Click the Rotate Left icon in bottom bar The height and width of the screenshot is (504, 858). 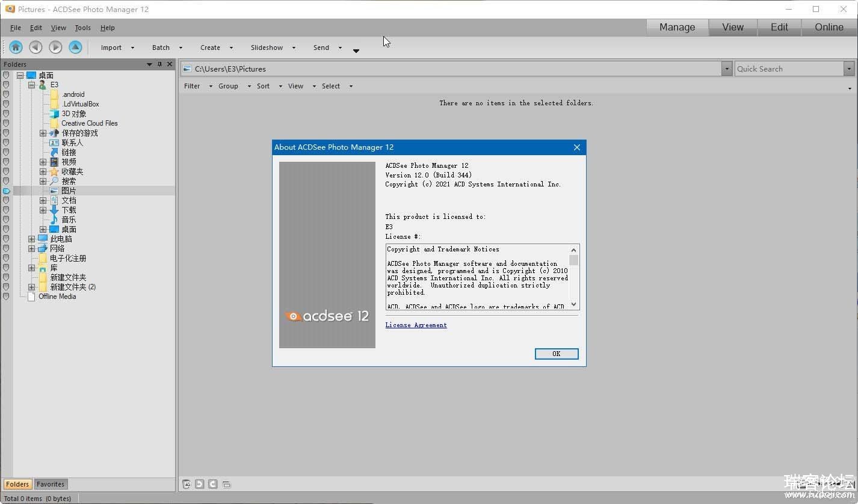[200, 484]
